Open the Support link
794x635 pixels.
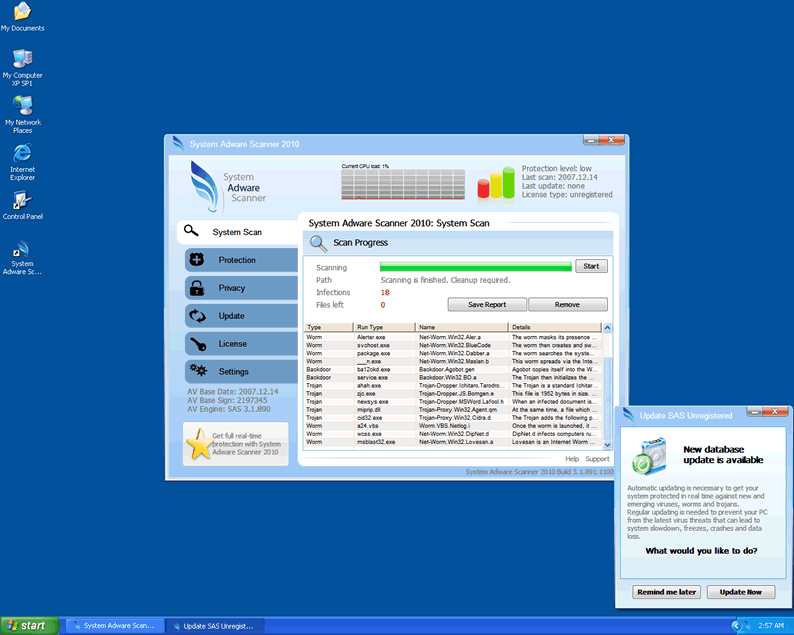coord(597,459)
